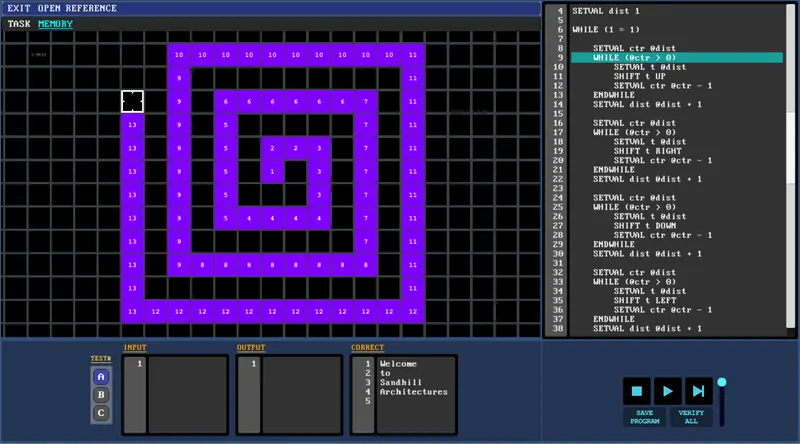Click inside the OUTPUT text panel
Viewport: 800px width, 444px height.
tap(302, 395)
